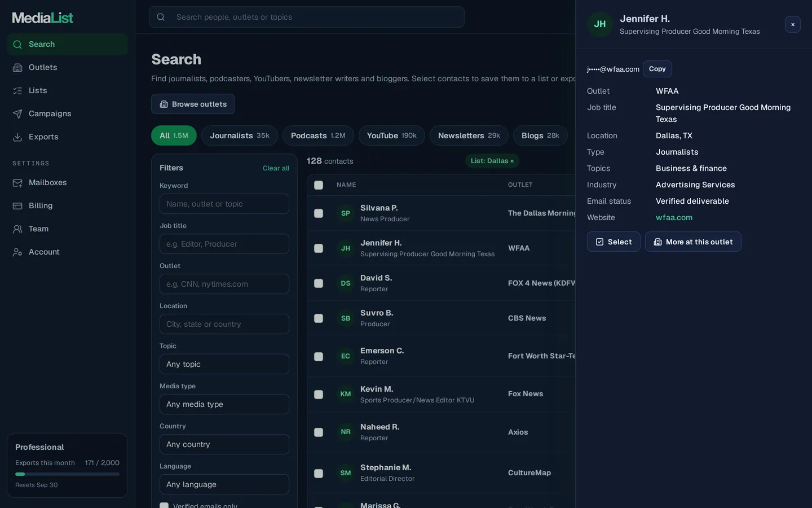Open Billing settings
This screenshot has height=508, width=812.
pyautogui.click(x=67, y=205)
